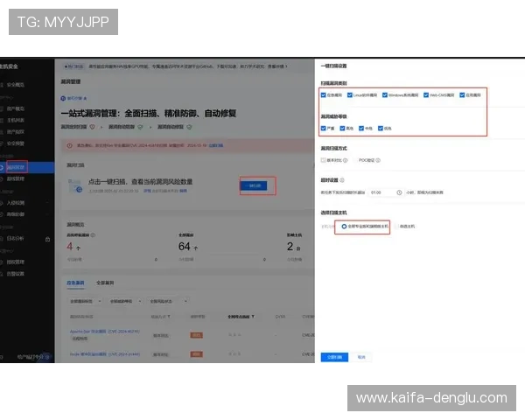Open 告警设置 in the sidebar
Viewport: 525px width, 420px height.
tap(16, 274)
